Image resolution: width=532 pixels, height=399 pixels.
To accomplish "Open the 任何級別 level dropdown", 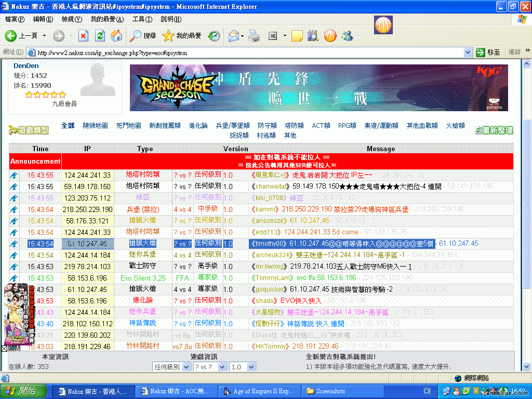I will point(171,367).
